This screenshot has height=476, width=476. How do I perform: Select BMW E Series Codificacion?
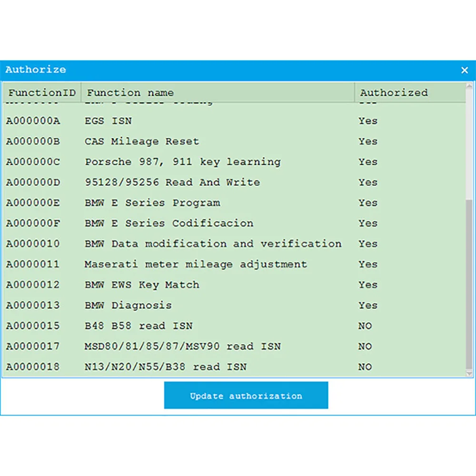point(169,223)
